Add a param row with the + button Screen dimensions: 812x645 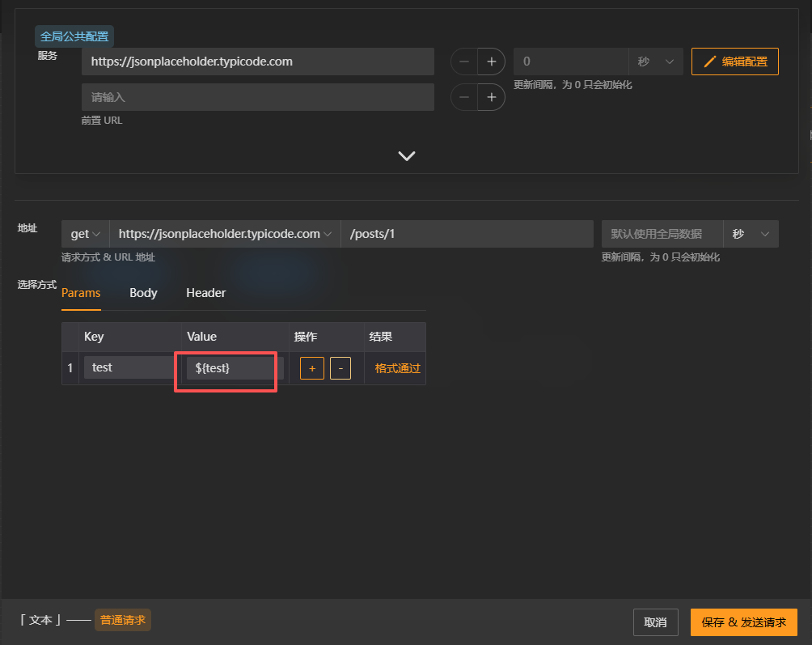[x=311, y=368]
